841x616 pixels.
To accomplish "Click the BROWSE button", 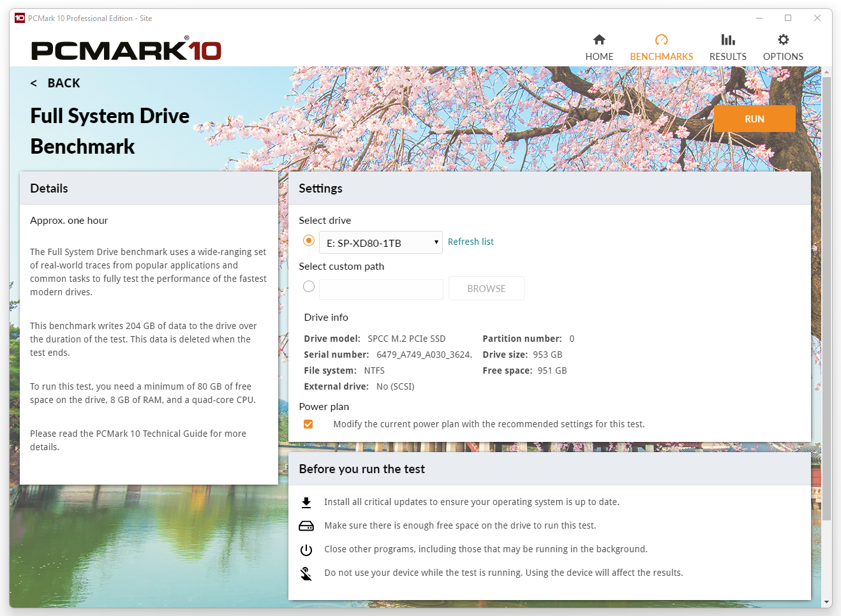I will pos(486,288).
